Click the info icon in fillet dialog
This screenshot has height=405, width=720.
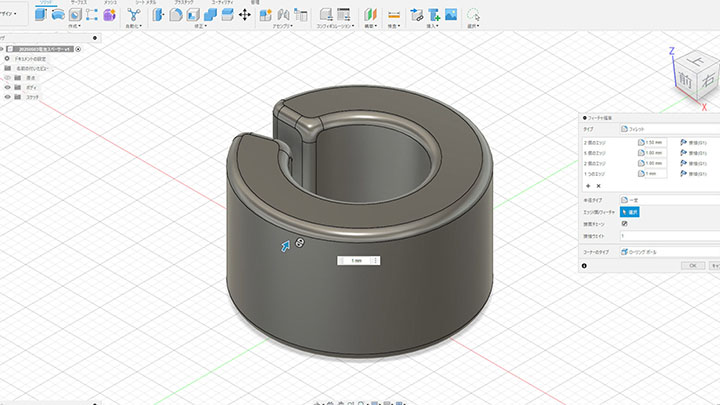click(584, 266)
